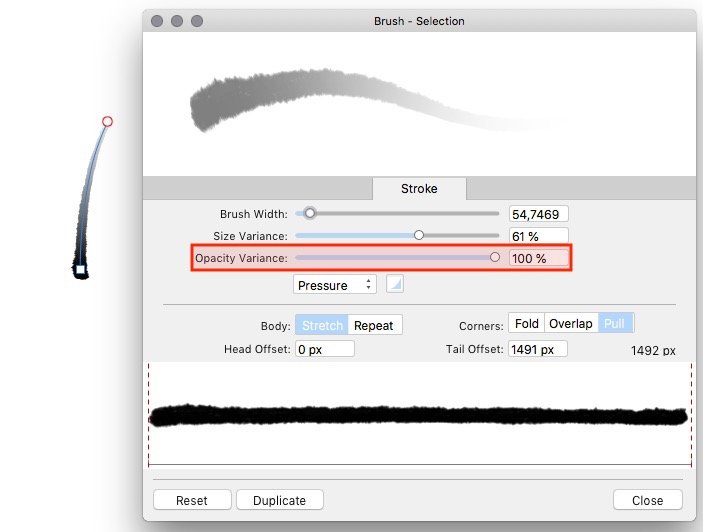The height and width of the screenshot is (532, 703).
Task: Choose Overlap corners option
Action: click(x=571, y=323)
